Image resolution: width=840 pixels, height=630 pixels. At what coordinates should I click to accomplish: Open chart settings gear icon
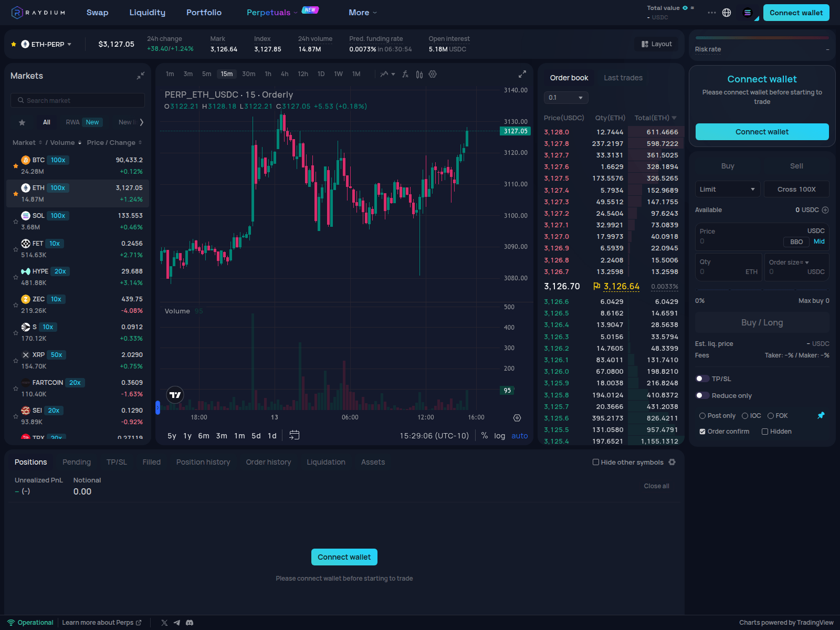[433, 74]
